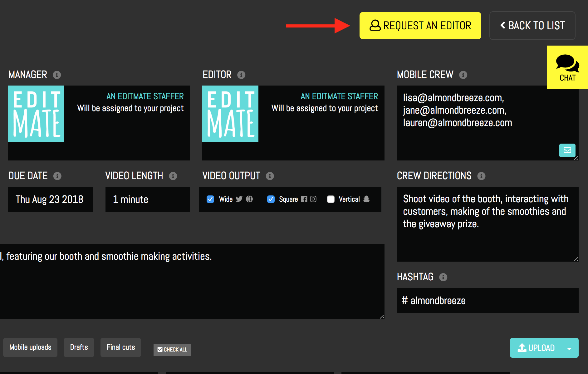This screenshot has height=374, width=588.
Task: Click the Manager Edit Mate logo
Action: click(36, 114)
